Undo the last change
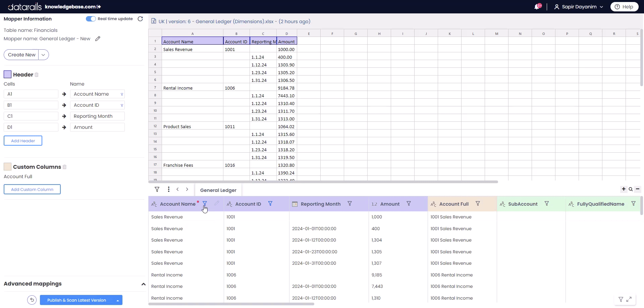Screen dimensions: 644x308 32,300
